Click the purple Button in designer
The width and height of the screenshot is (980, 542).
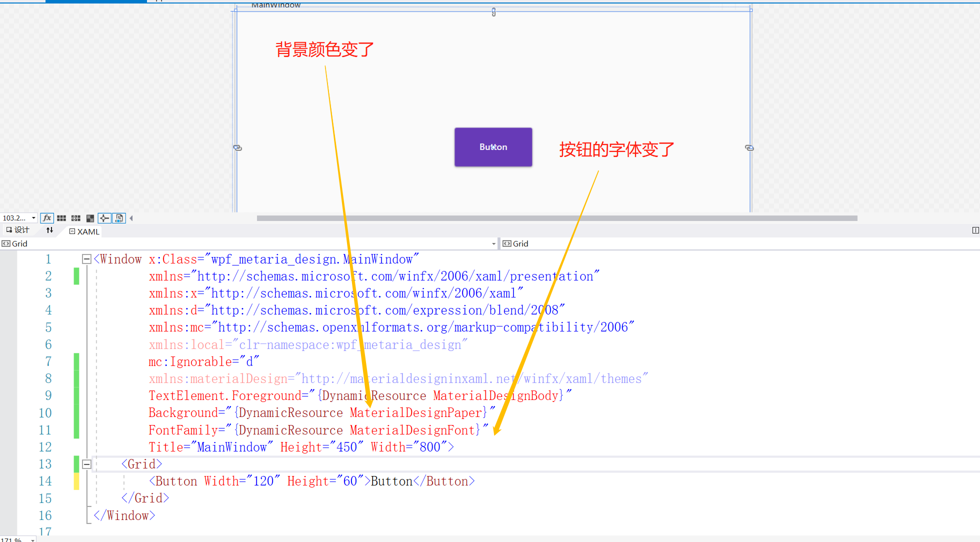click(493, 147)
